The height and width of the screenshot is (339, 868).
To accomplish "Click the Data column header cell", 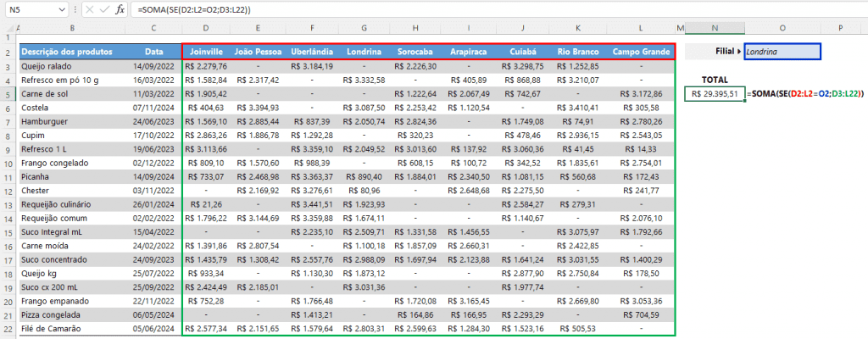I will [x=153, y=52].
